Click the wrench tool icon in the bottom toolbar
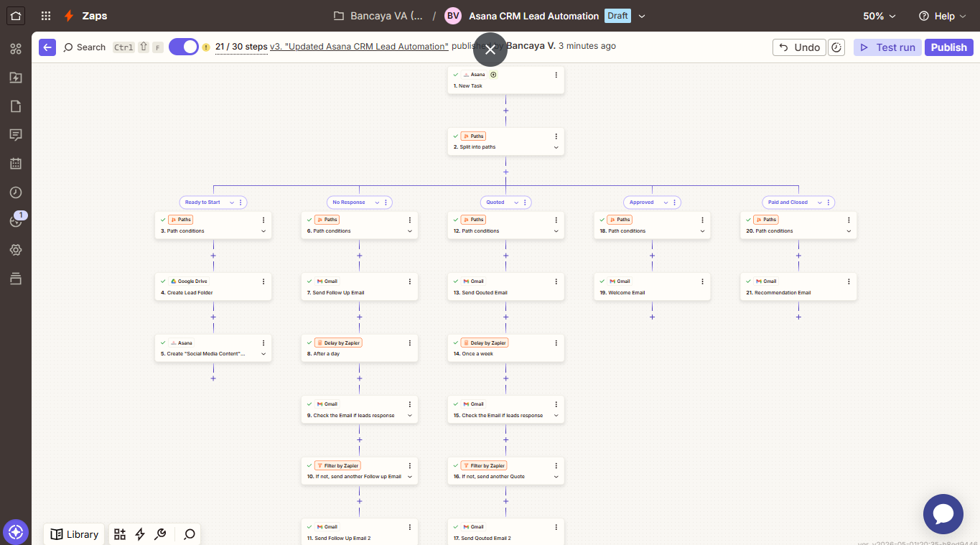 161,534
